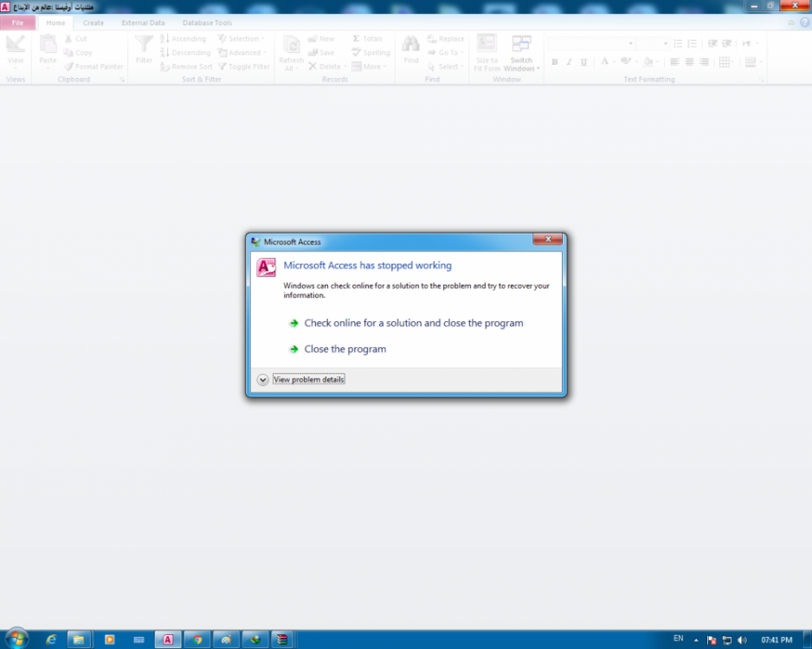This screenshot has width=812, height=649.
Task: Toggle Bold formatting
Action: click(555, 62)
